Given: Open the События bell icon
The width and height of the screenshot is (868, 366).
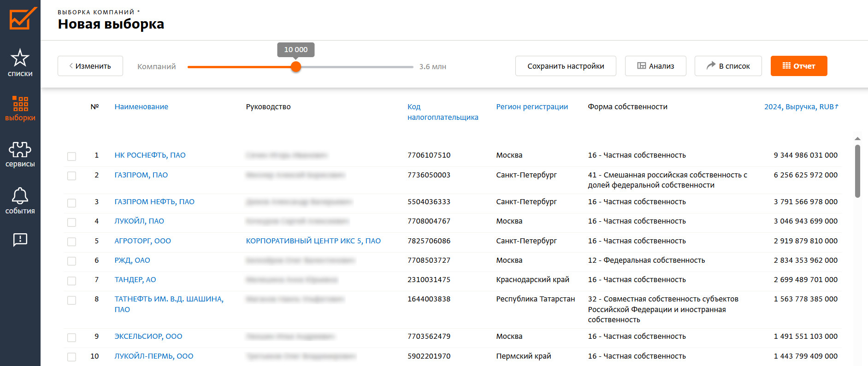Looking at the screenshot, I should (x=20, y=196).
